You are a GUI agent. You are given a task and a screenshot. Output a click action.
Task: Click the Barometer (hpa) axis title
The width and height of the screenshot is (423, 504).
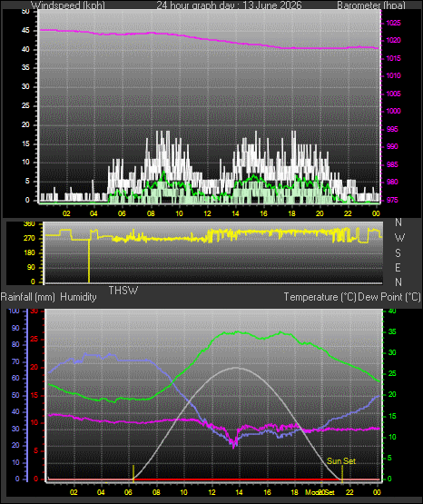click(x=371, y=5)
